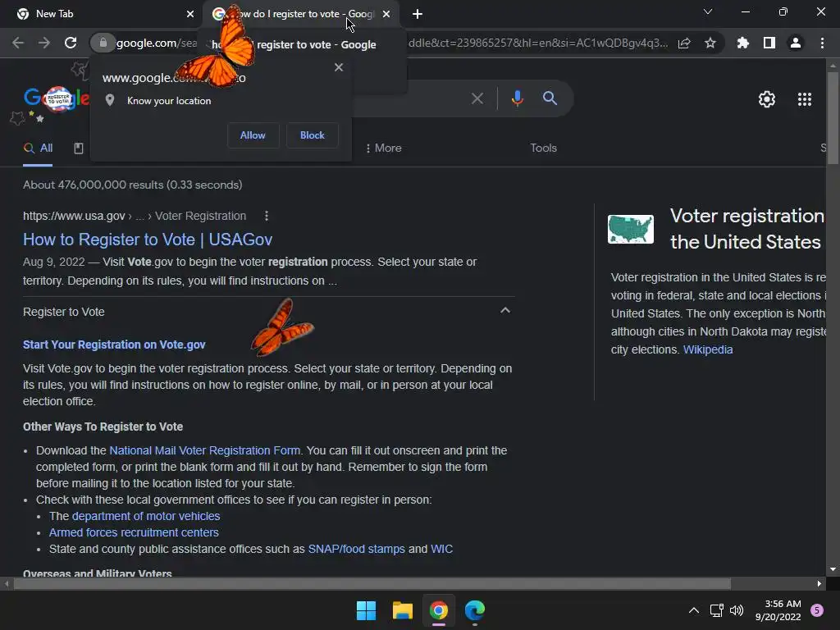Open the tab search dropdown chevron
Image resolution: width=840 pixels, height=630 pixels.
pos(708,11)
